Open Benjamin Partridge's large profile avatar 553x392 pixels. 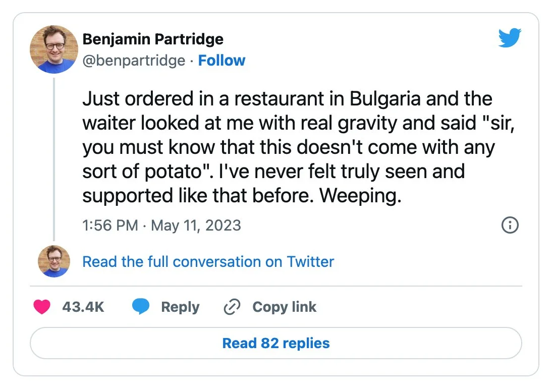[x=54, y=50]
